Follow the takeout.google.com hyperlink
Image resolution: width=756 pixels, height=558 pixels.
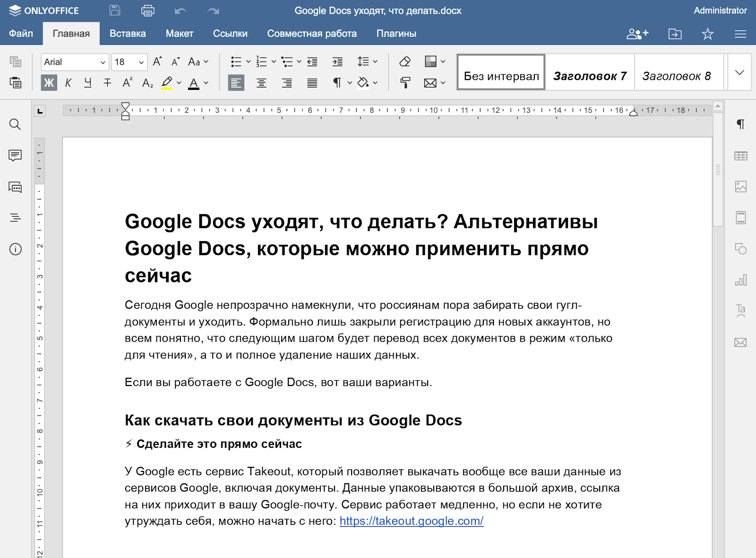coord(412,521)
